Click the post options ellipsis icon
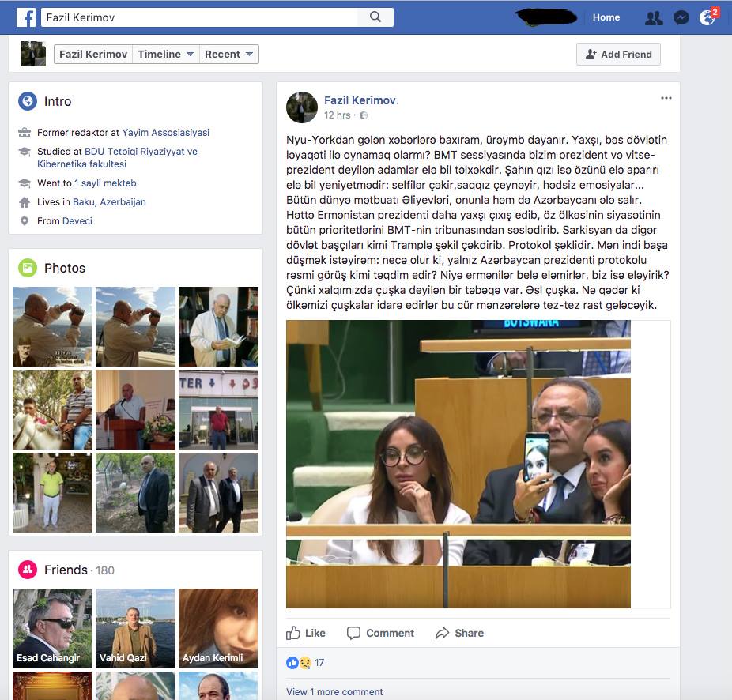 [666, 98]
